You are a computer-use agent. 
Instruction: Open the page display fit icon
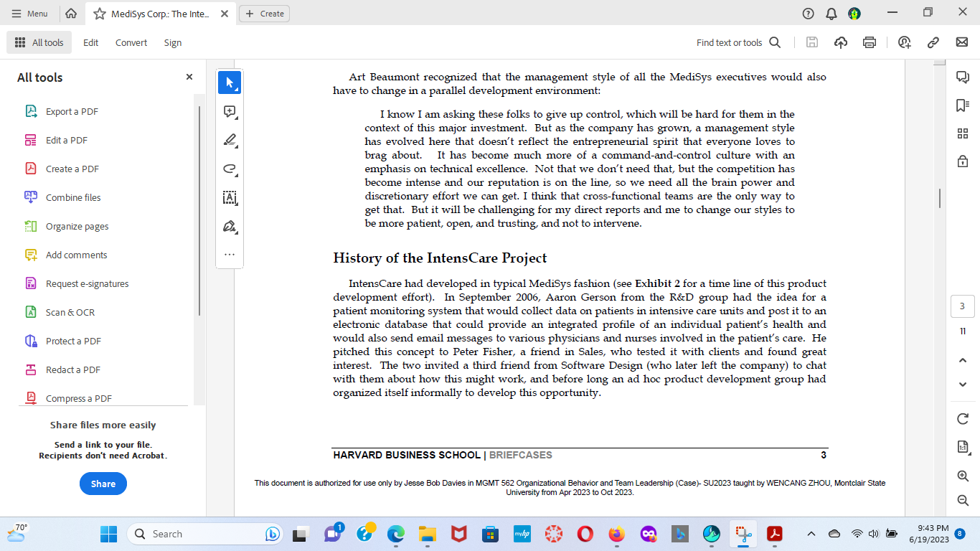click(x=962, y=447)
